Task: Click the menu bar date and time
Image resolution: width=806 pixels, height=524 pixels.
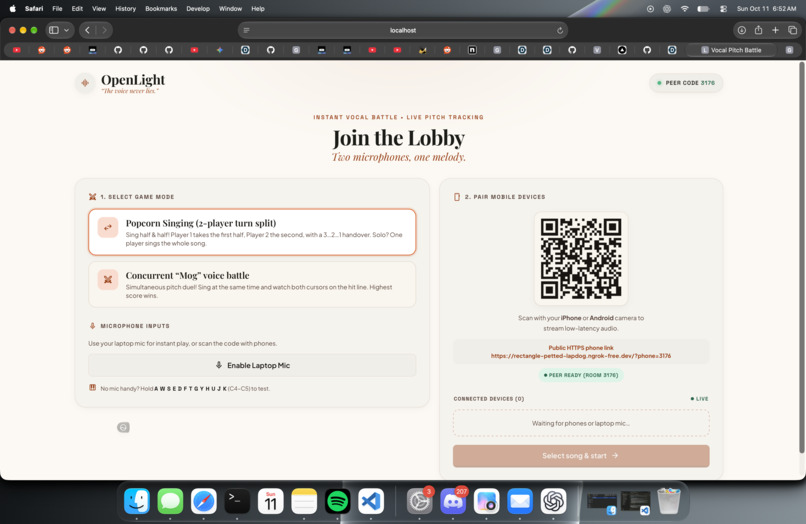Action: [766, 9]
